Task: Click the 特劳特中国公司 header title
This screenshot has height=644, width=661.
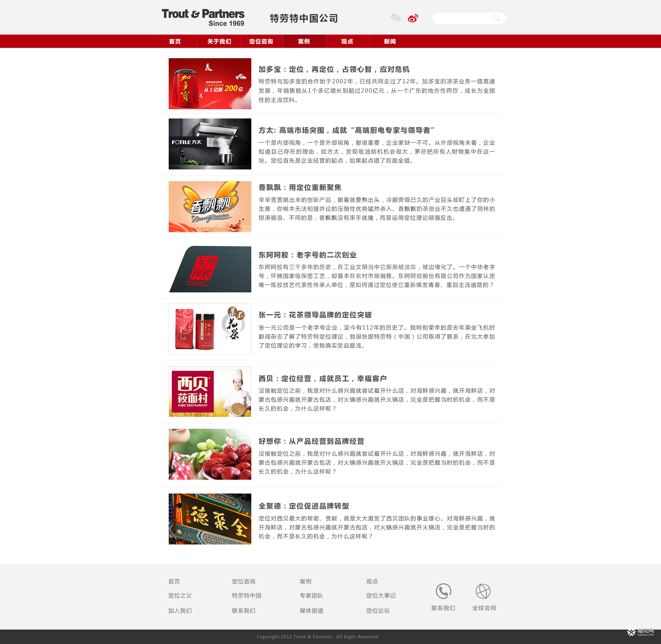Action: tap(304, 18)
